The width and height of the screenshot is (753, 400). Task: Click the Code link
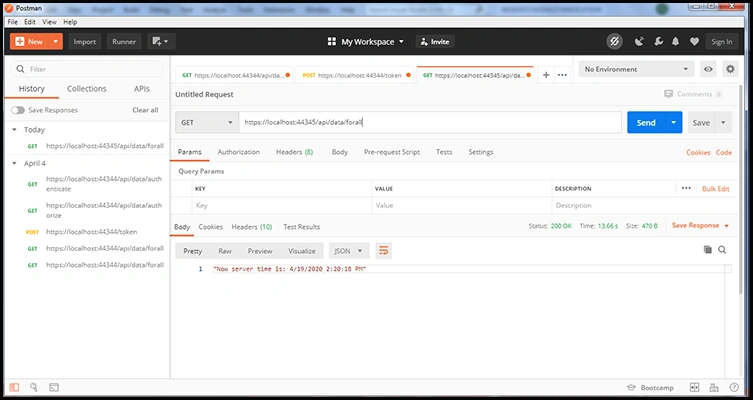724,152
